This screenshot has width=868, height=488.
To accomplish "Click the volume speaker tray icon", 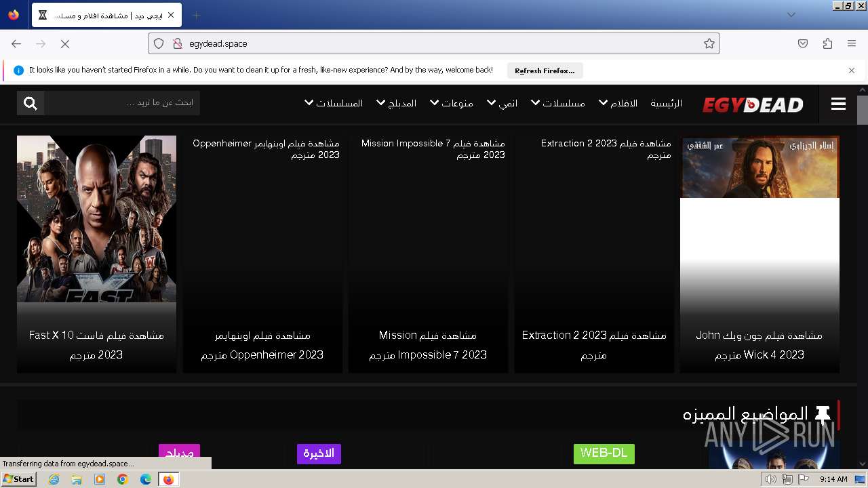I will coord(770,479).
